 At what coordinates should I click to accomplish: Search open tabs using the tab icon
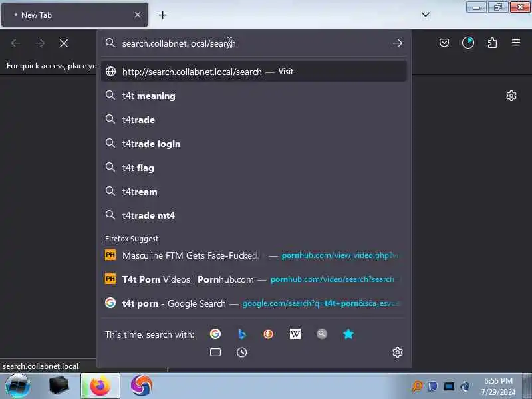pyautogui.click(x=215, y=352)
